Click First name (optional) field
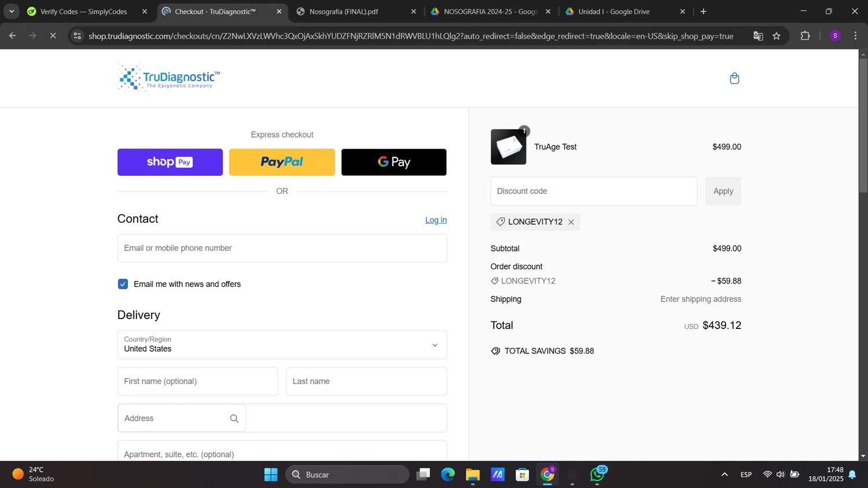The image size is (868, 488). click(x=197, y=382)
